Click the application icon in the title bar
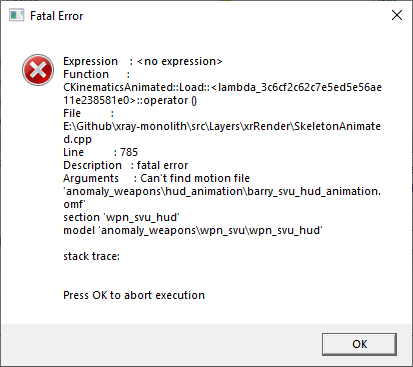 17,15
